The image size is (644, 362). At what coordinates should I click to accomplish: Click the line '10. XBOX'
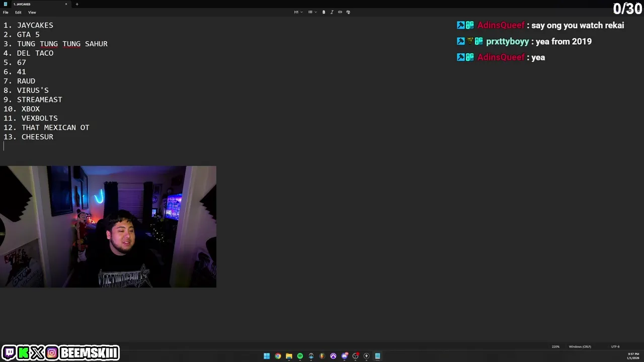tap(22, 109)
